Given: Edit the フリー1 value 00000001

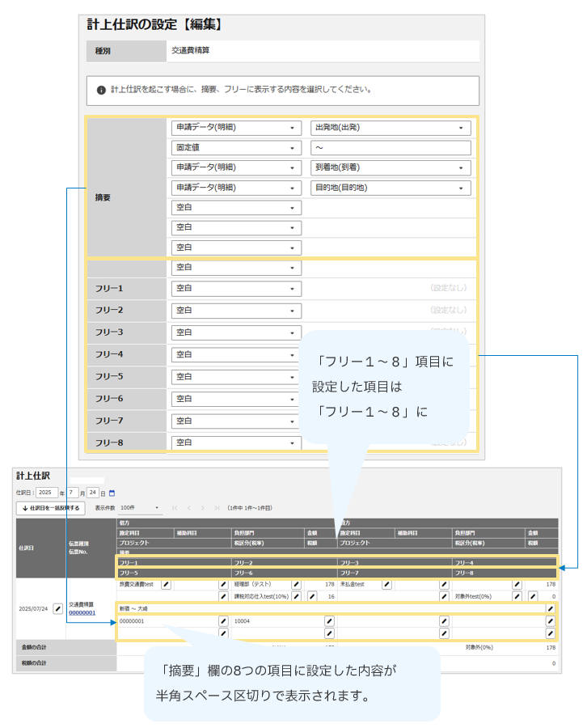Looking at the screenshot, I should click(223, 620).
